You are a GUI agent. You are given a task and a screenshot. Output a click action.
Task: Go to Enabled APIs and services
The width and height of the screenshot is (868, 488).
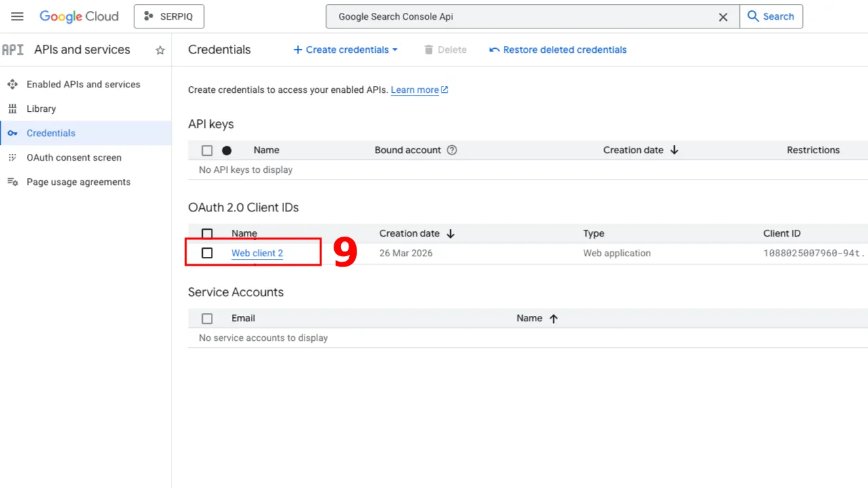click(x=83, y=85)
